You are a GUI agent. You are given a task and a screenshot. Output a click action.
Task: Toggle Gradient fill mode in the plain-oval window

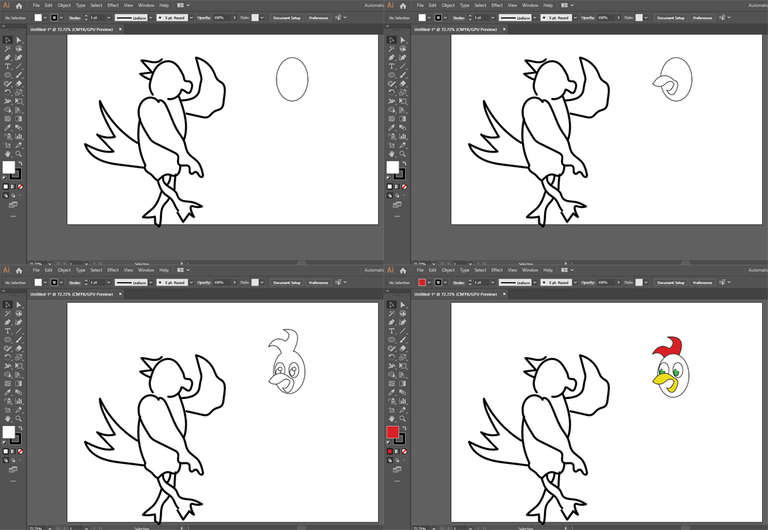(13, 187)
